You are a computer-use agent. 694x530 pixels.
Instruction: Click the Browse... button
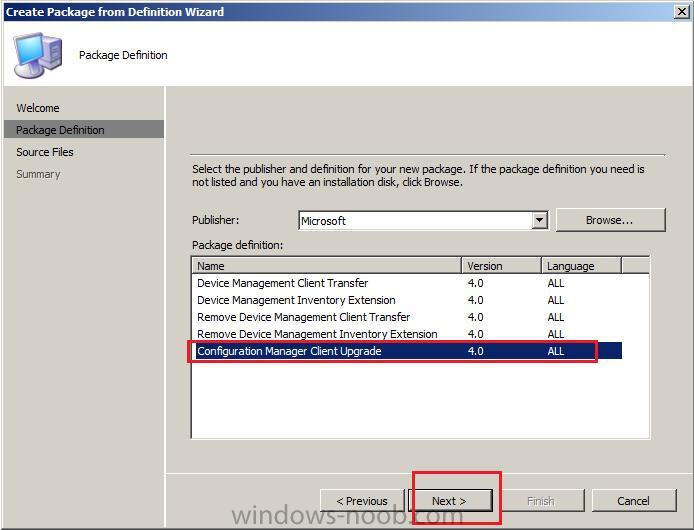click(610, 220)
